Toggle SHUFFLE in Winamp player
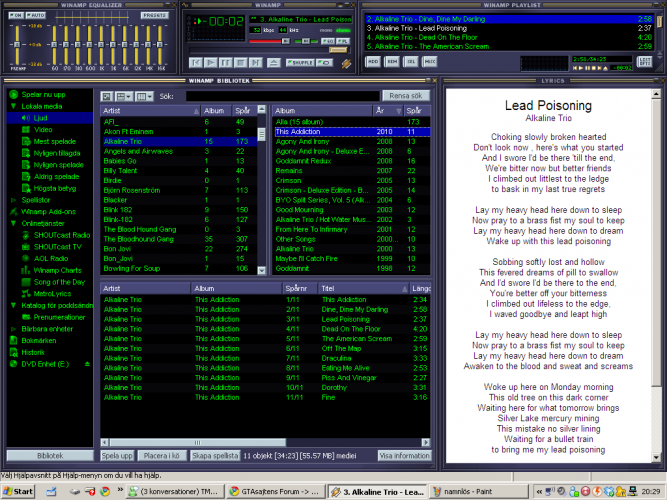Image resolution: width=667 pixels, height=500 pixels. (300, 62)
